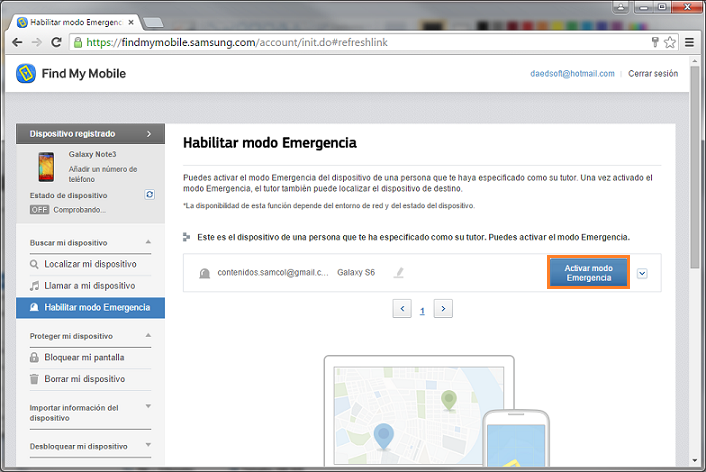
Task: Click the Cerrar sesión link
Action: click(653, 73)
